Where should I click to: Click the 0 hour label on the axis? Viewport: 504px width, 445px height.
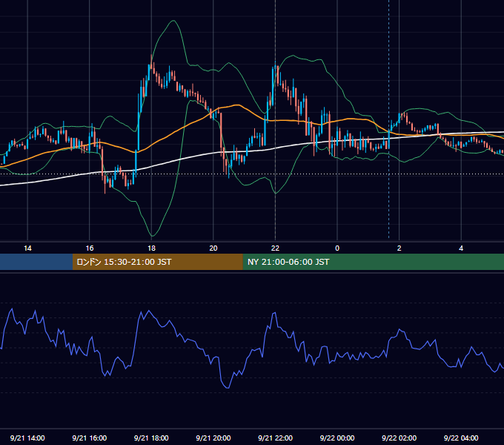click(337, 248)
